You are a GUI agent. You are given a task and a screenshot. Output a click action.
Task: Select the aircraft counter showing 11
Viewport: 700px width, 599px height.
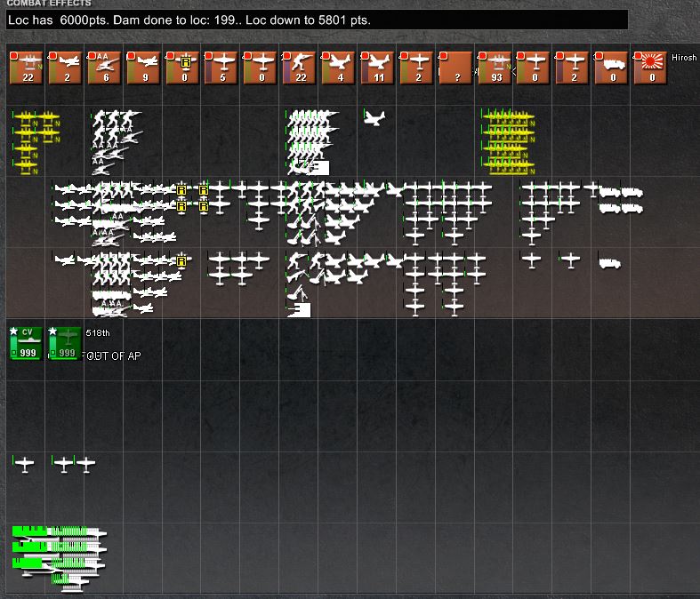point(378,68)
